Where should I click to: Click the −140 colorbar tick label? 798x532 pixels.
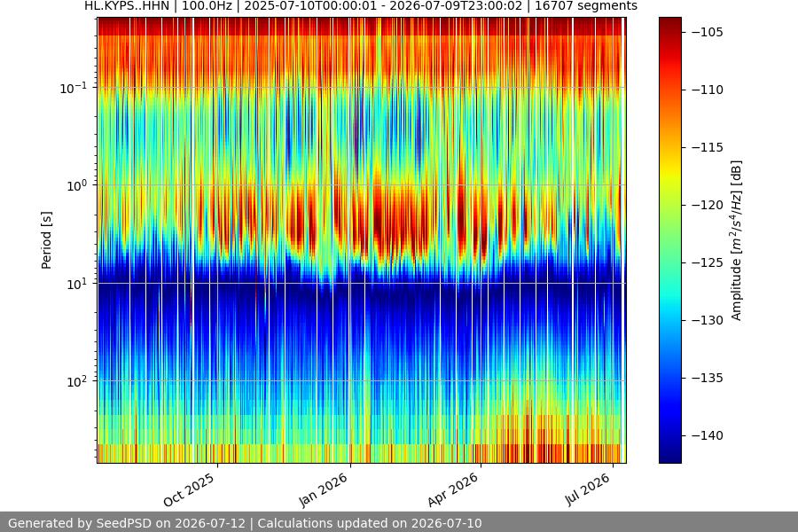[x=708, y=435]
